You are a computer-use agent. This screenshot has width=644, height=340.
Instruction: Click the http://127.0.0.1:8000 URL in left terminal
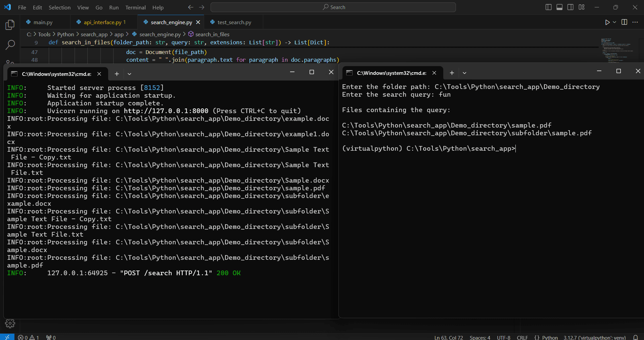[x=166, y=111]
